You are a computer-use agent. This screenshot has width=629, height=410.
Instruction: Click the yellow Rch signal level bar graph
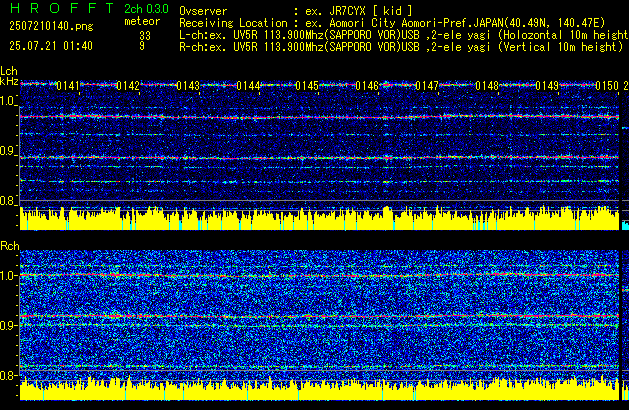[319, 389]
